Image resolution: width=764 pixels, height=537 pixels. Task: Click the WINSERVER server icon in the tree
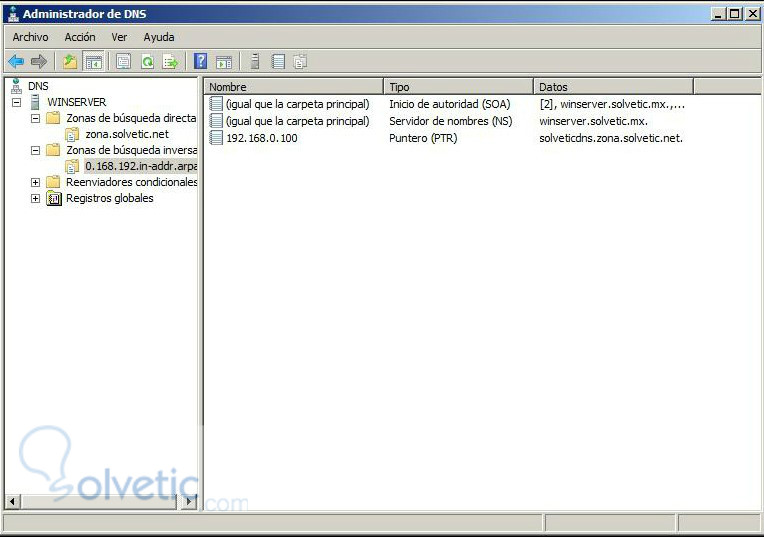point(35,102)
